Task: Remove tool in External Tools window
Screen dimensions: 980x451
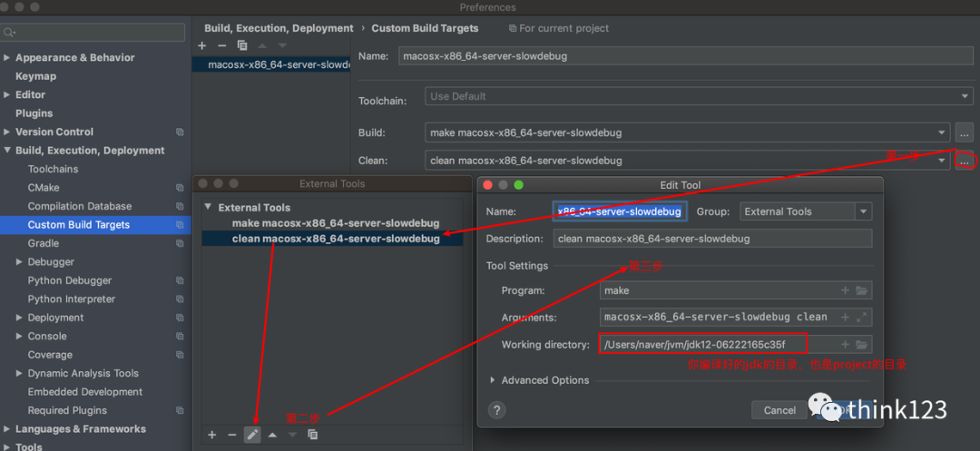Action: coord(232,435)
